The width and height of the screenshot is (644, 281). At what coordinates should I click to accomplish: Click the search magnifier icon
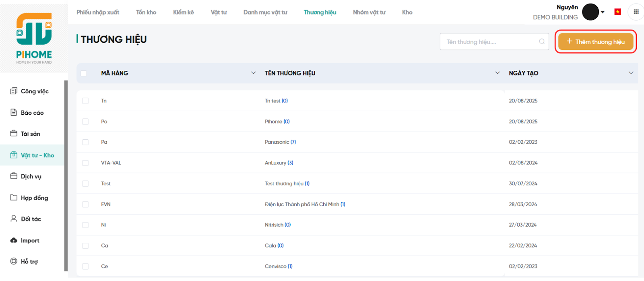[542, 41]
